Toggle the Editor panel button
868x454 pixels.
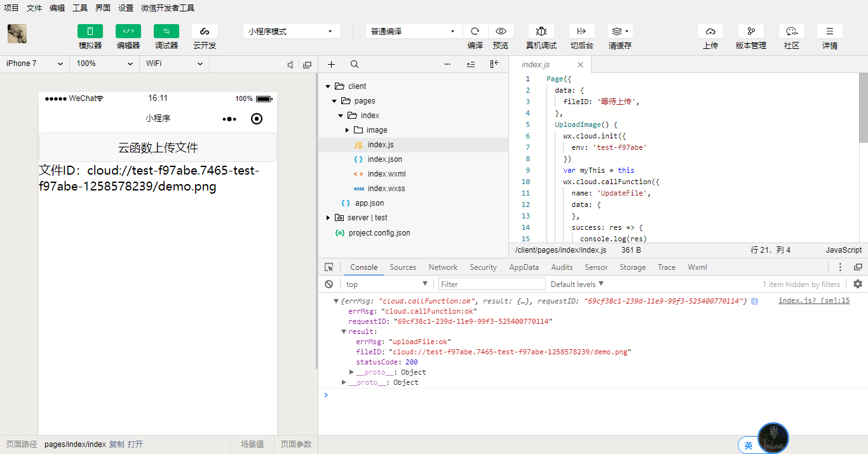coord(128,31)
